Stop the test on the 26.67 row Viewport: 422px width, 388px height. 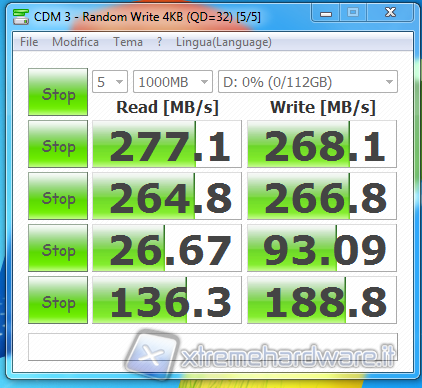pyautogui.click(x=58, y=248)
